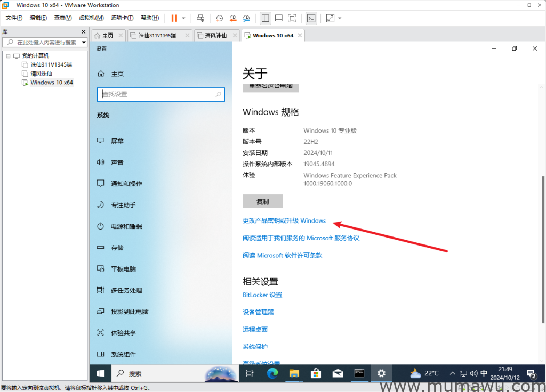This screenshot has height=392, width=546.
Task: Open File Explorer from the guest taskbar
Action: (294, 373)
